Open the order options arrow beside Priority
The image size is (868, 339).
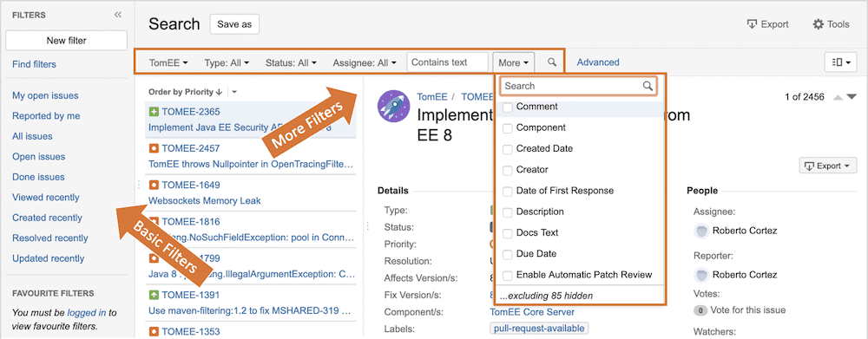point(234,92)
